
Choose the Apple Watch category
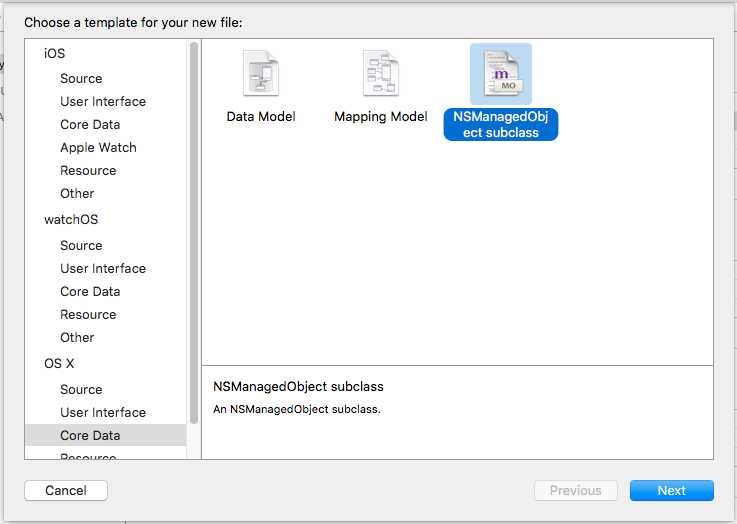click(98, 147)
